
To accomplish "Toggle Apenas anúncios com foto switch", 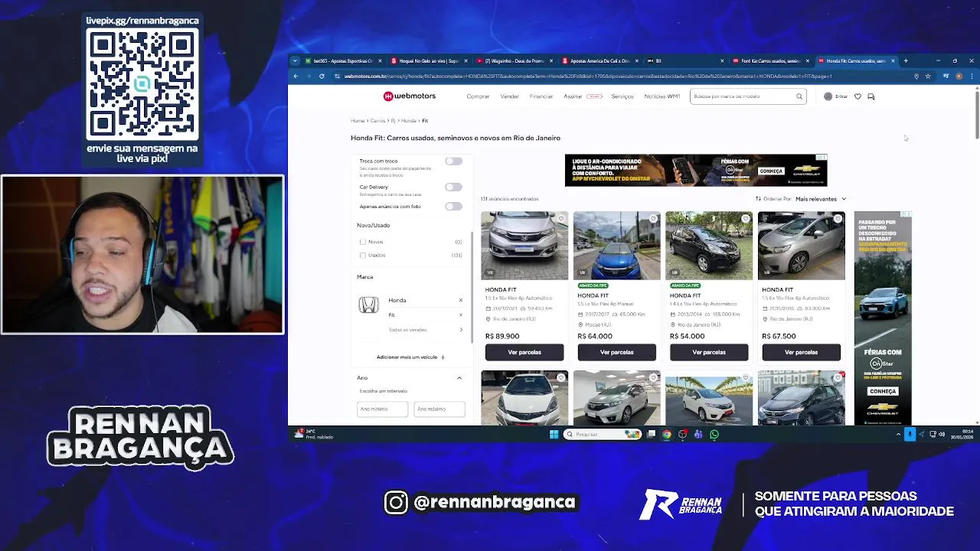I will 453,206.
